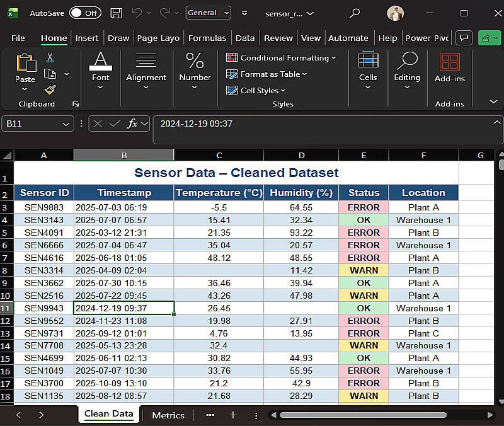Viewport: 504px width, 426px height.
Task: Click the Save icon in title bar
Action: [116, 13]
